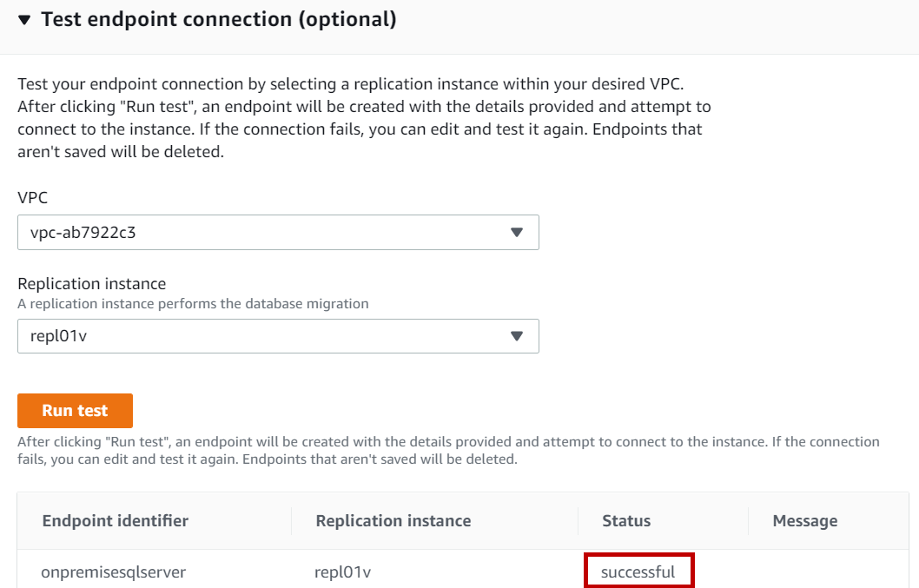Click the Endpoint identifier column header
This screenshot has height=588, width=919.
click(116, 521)
